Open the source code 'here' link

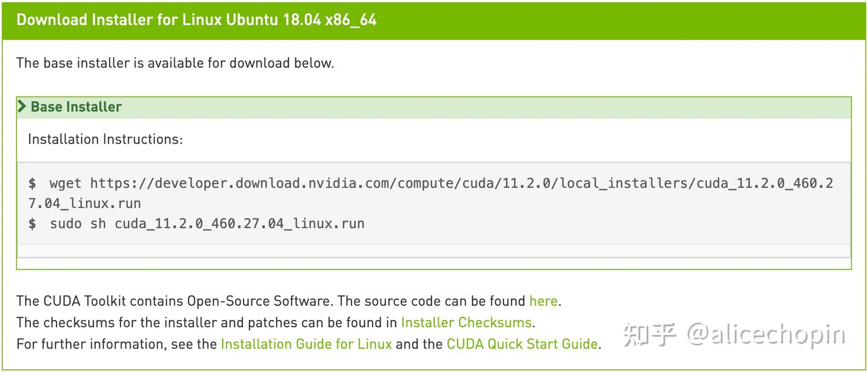(x=543, y=301)
